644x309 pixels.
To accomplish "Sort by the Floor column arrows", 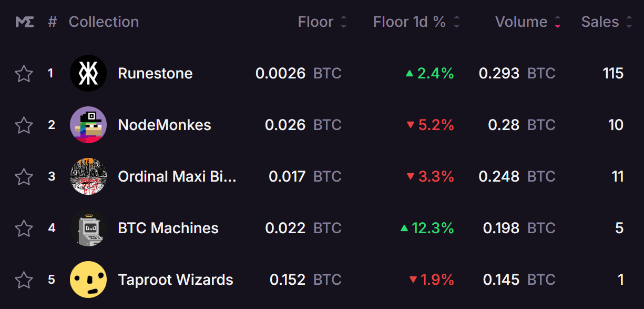I will pyautogui.click(x=344, y=22).
